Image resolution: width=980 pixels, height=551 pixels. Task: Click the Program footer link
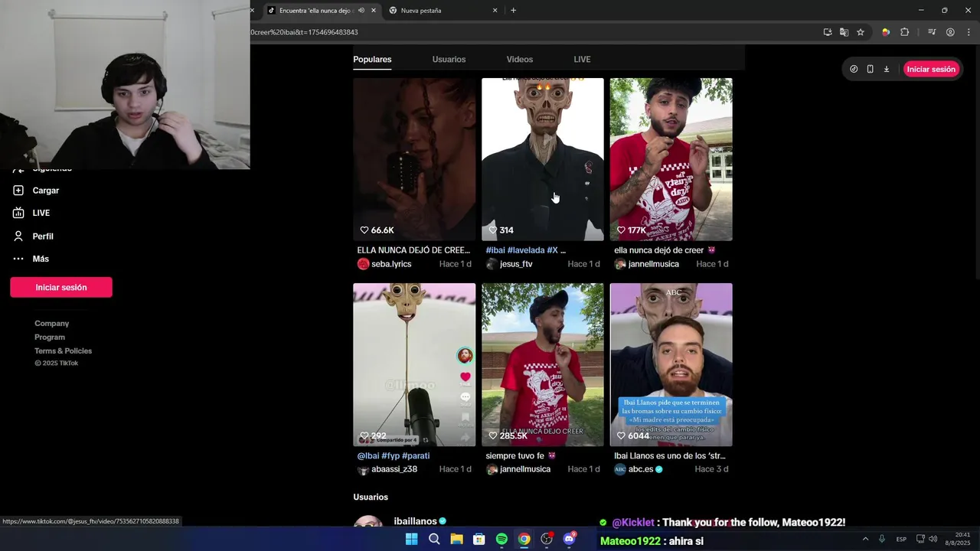click(50, 337)
